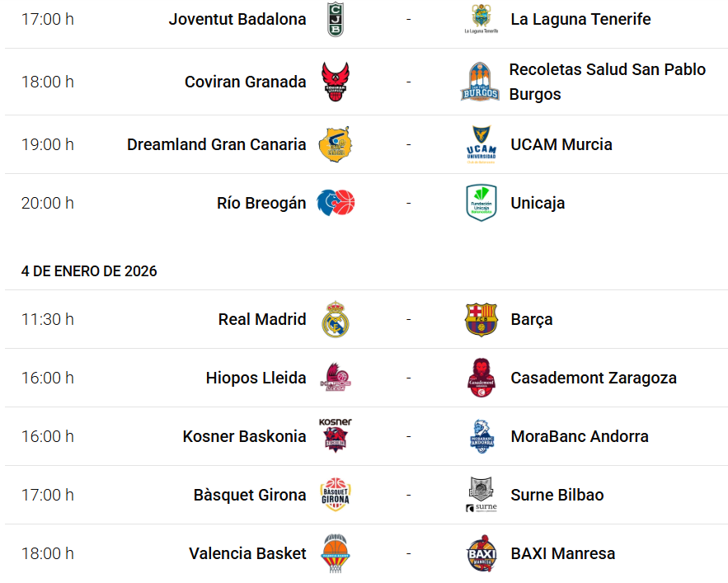Click the Joventut Badalona team logo
This screenshot has height=583, width=728.
[336, 19]
